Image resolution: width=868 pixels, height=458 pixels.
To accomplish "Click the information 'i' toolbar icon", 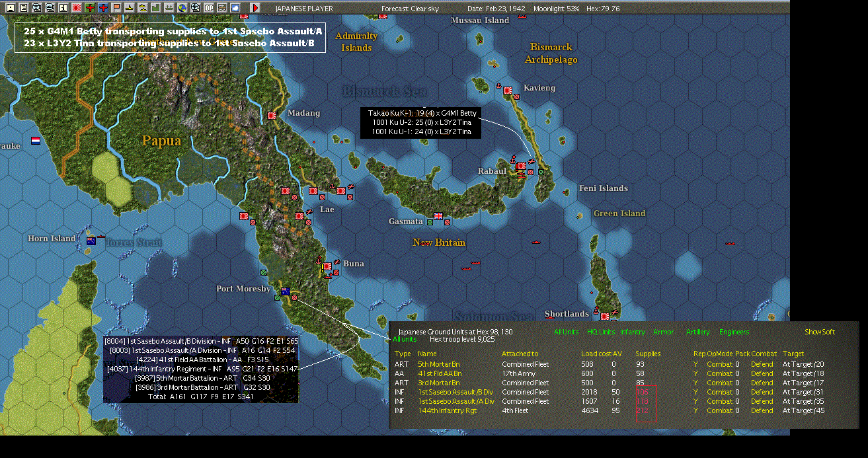I will (x=63, y=8).
